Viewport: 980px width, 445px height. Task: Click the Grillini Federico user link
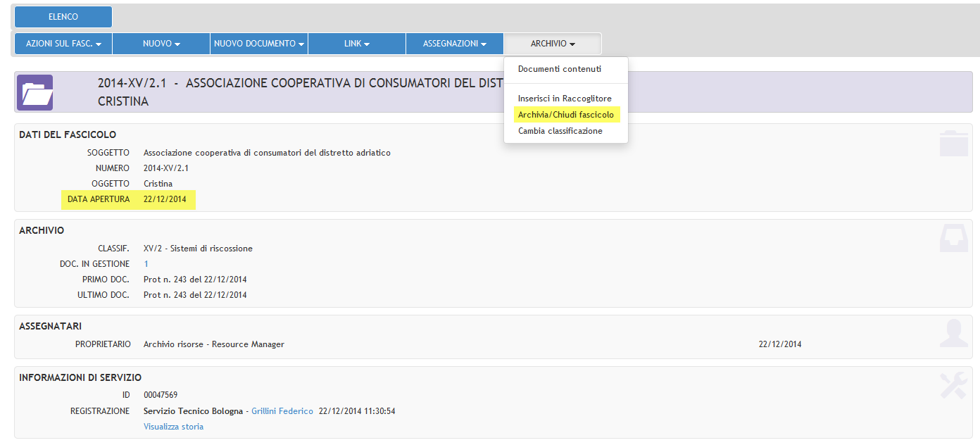pos(282,411)
